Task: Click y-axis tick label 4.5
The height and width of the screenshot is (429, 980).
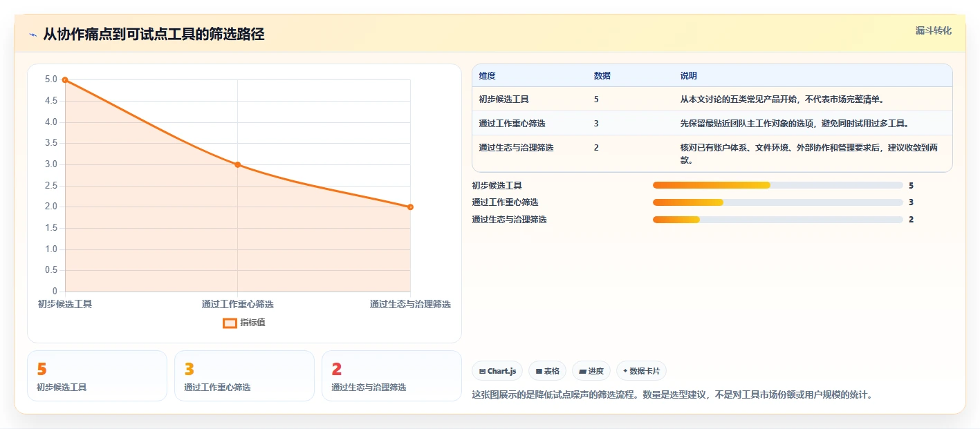Action: (51, 101)
